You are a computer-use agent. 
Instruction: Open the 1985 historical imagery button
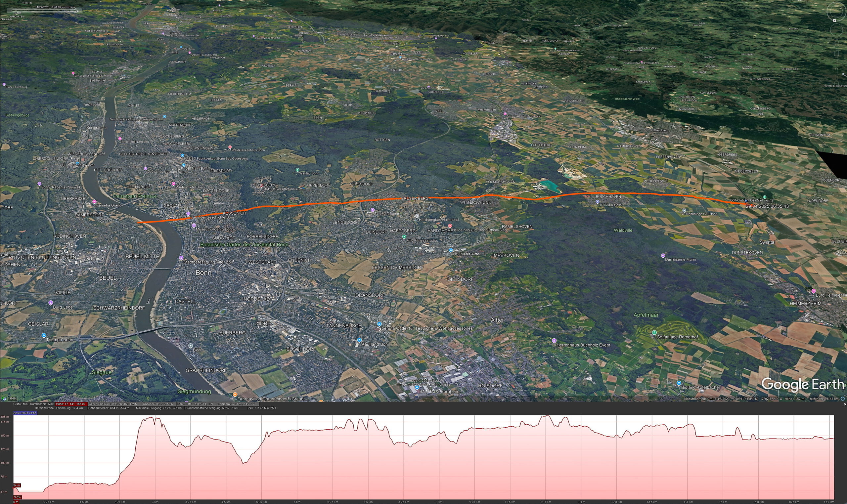[12, 399]
